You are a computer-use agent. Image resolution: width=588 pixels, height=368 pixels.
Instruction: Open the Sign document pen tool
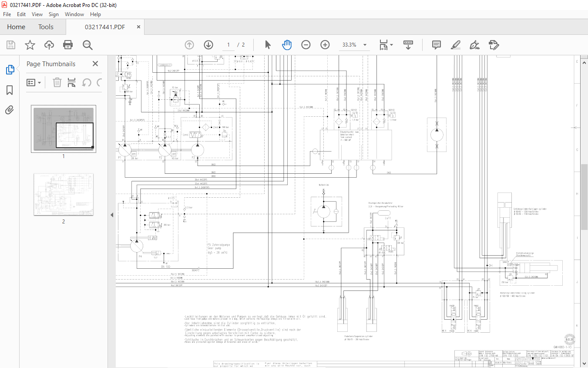pyautogui.click(x=474, y=45)
